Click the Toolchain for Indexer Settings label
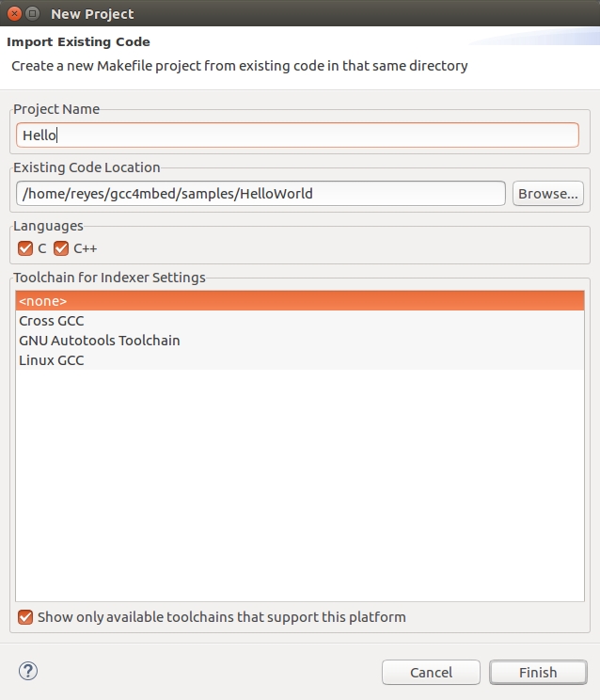The width and height of the screenshot is (600, 700). pos(109,278)
